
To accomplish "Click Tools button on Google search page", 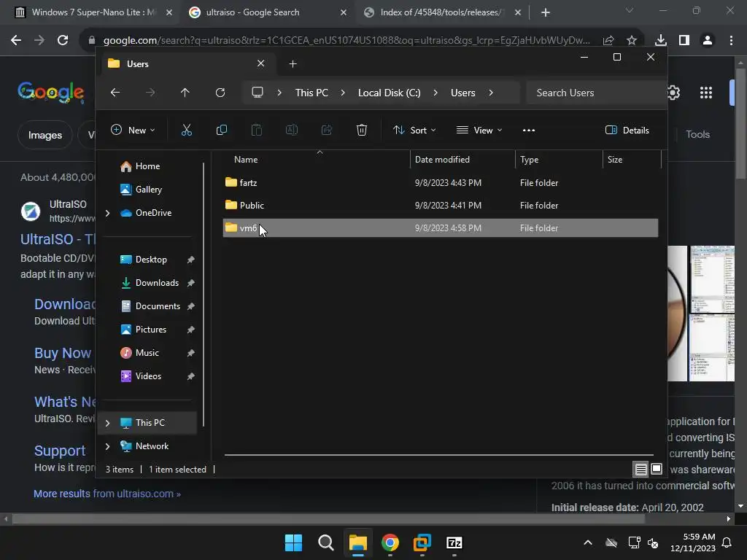I will [x=697, y=134].
